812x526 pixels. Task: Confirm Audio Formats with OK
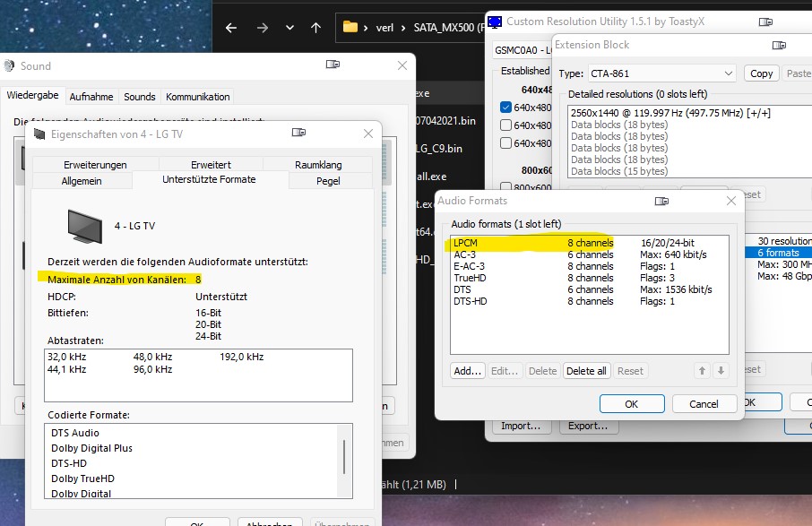[632, 404]
